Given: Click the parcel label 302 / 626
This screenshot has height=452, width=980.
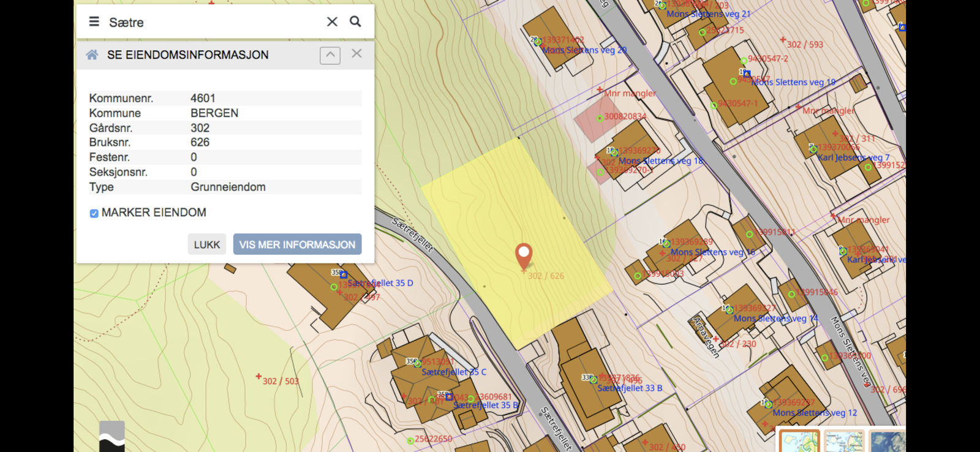Looking at the screenshot, I should tap(546, 276).
